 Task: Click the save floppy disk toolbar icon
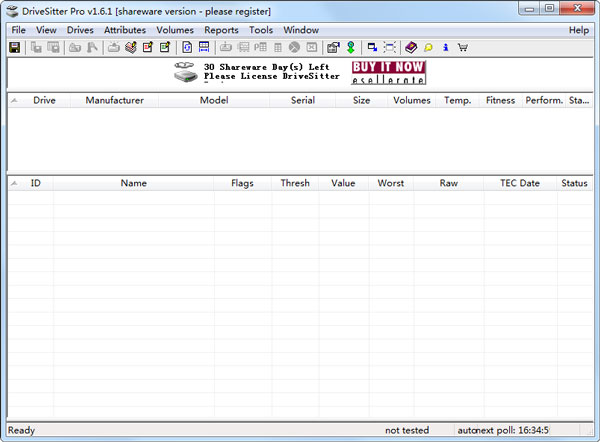tap(15, 47)
